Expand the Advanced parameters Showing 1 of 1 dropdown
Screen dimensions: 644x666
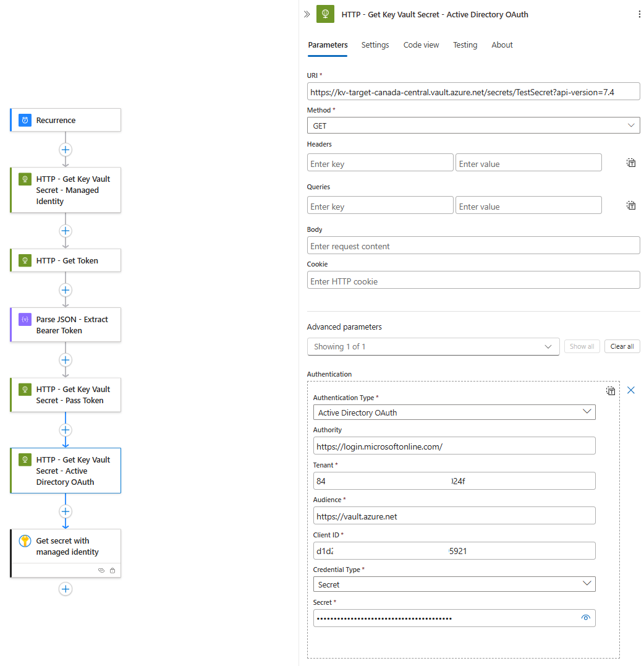point(433,346)
